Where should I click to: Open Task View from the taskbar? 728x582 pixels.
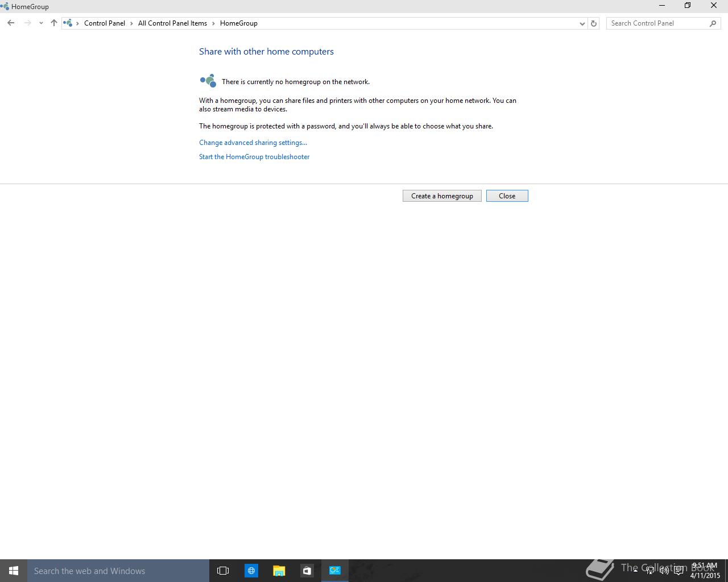(x=223, y=571)
